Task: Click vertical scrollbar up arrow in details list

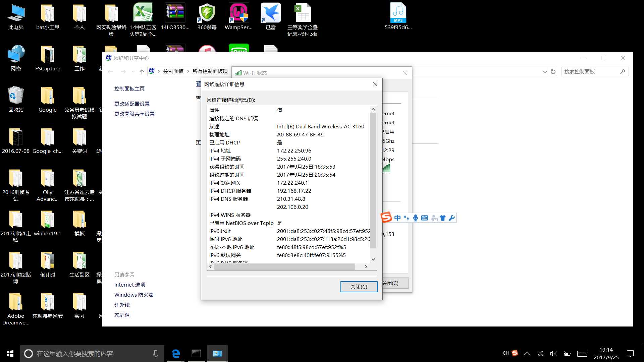Action: 373,109
